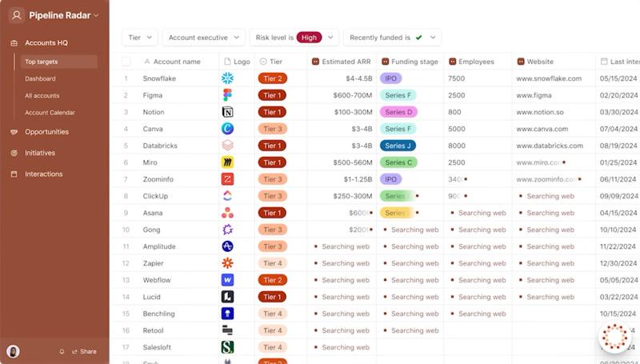Click the Figma logo icon

(227, 95)
